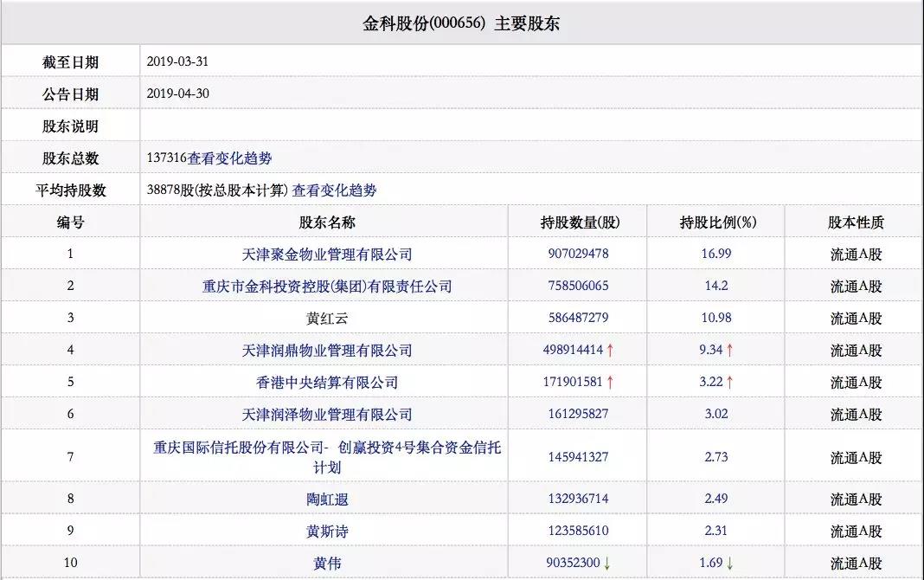This screenshot has width=924, height=580.
Task: Click the 截至日期 row label
Action: click(x=70, y=61)
